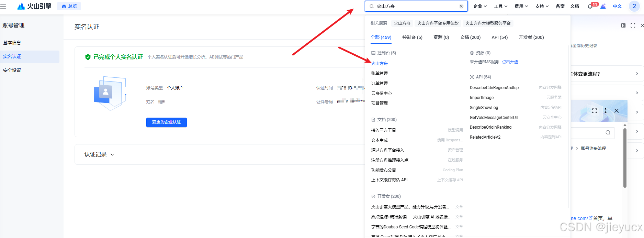Click the 火山引擎 logo

click(34, 6)
